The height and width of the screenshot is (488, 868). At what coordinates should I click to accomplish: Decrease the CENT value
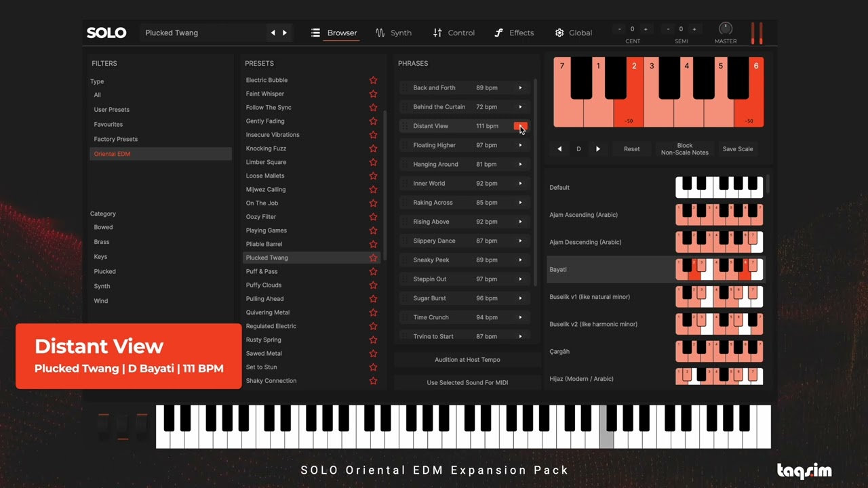pos(620,29)
